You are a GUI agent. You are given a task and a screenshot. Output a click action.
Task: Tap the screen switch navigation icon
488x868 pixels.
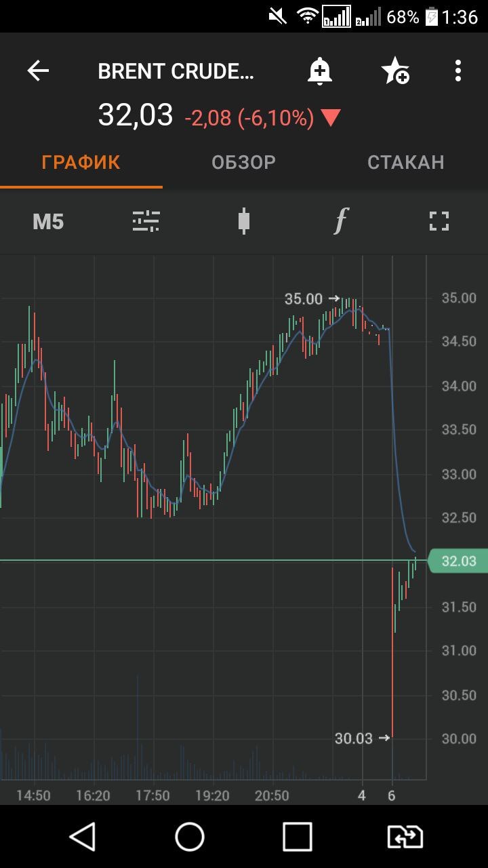(405, 837)
